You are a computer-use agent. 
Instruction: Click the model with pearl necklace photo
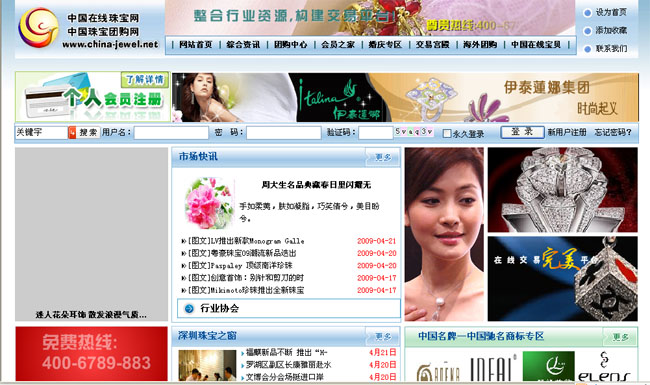coord(444,234)
